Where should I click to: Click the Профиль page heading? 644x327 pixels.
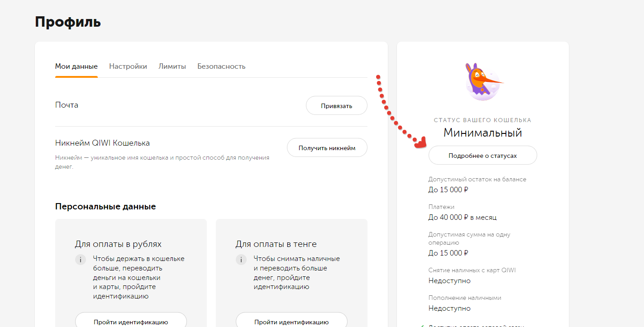68,22
